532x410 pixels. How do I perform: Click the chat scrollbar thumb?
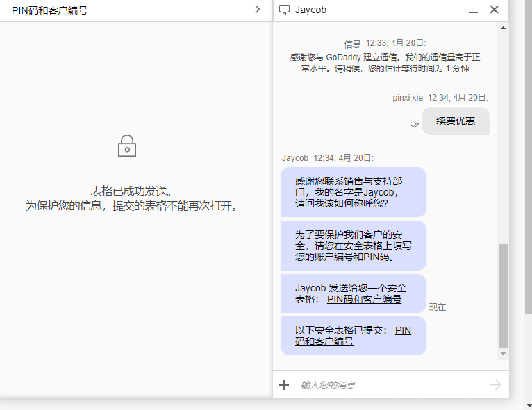click(503, 296)
